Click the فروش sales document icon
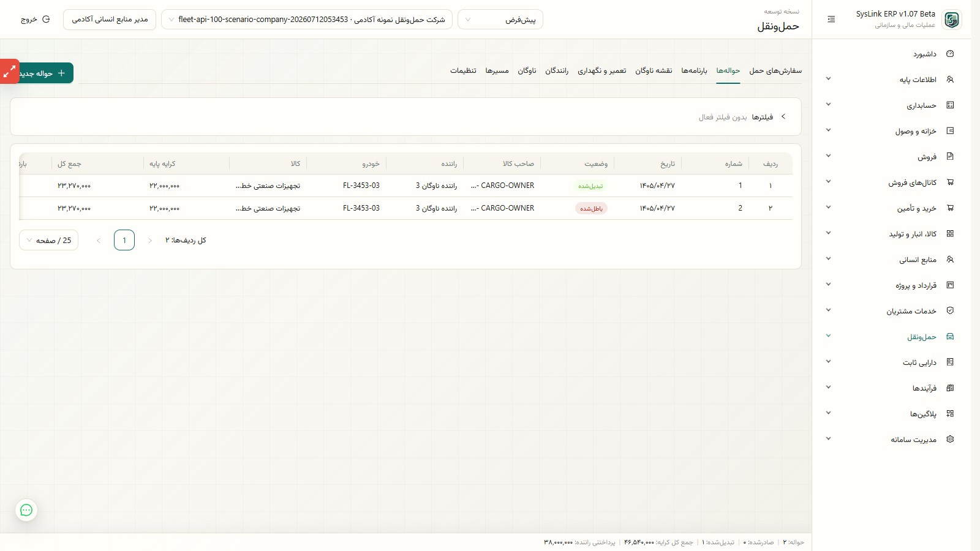Image resolution: width=980 pixels, height=551 pixels. click(x=950, y=157)
